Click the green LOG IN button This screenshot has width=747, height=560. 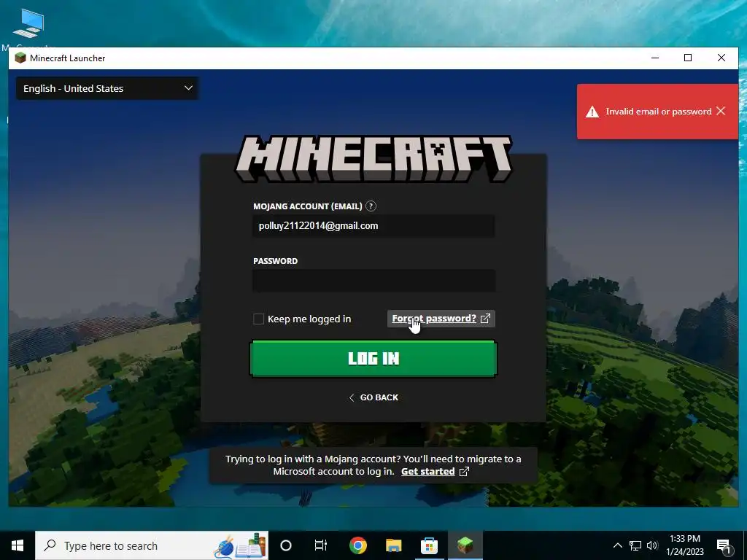[373, 359]
